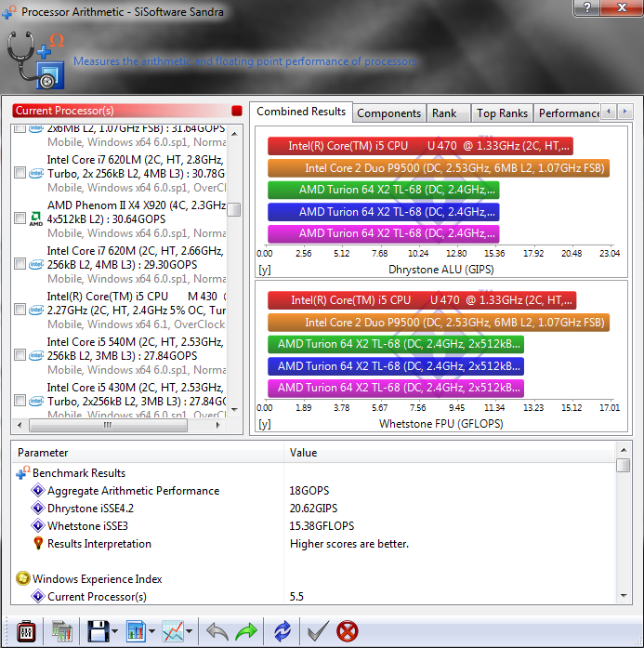Click processor list horizontal scroll left arrow
644x648 pixels.
pos(20,425)
